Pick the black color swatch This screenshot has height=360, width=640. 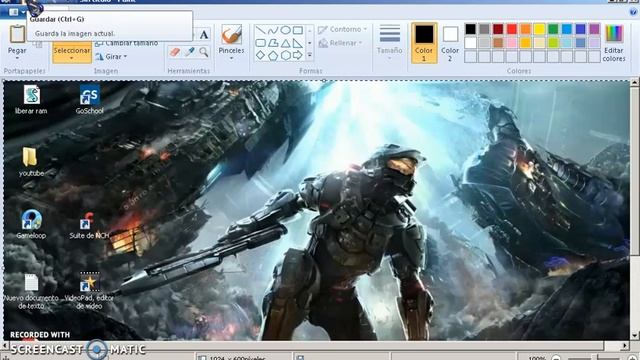(470, 29)
